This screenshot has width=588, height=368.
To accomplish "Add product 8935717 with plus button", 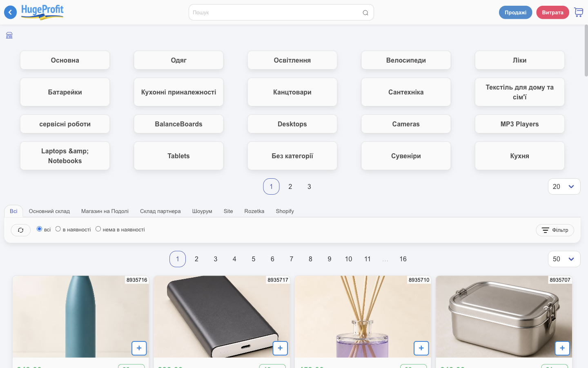I will click(x=280, y=348).
